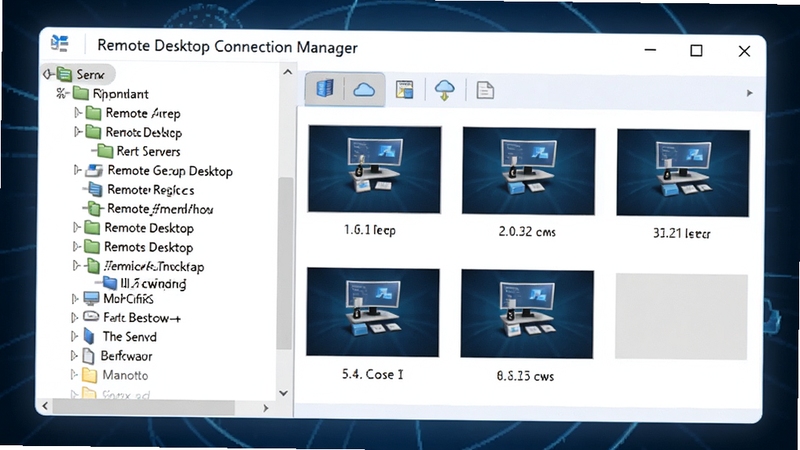Click the tree panel scroll down arrow
The width and height of the screenshot is (800, 450).
tap(284, 393)
